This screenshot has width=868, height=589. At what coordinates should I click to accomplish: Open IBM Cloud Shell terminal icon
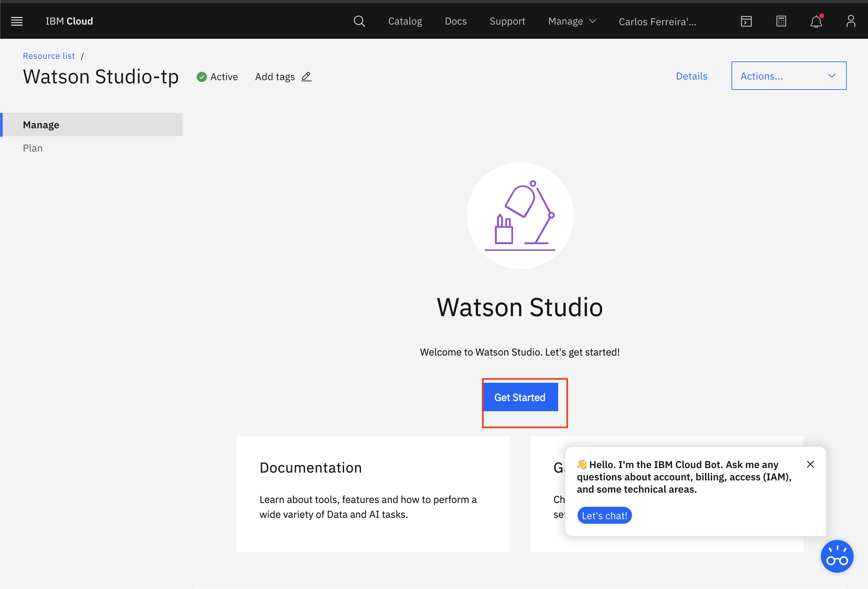[746, 21]
